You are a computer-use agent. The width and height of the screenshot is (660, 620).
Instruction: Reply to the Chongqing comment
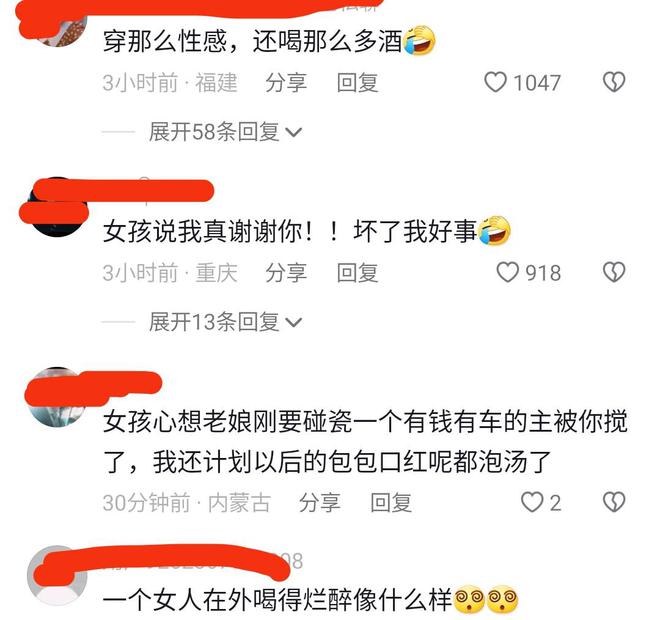click(357, 273)
